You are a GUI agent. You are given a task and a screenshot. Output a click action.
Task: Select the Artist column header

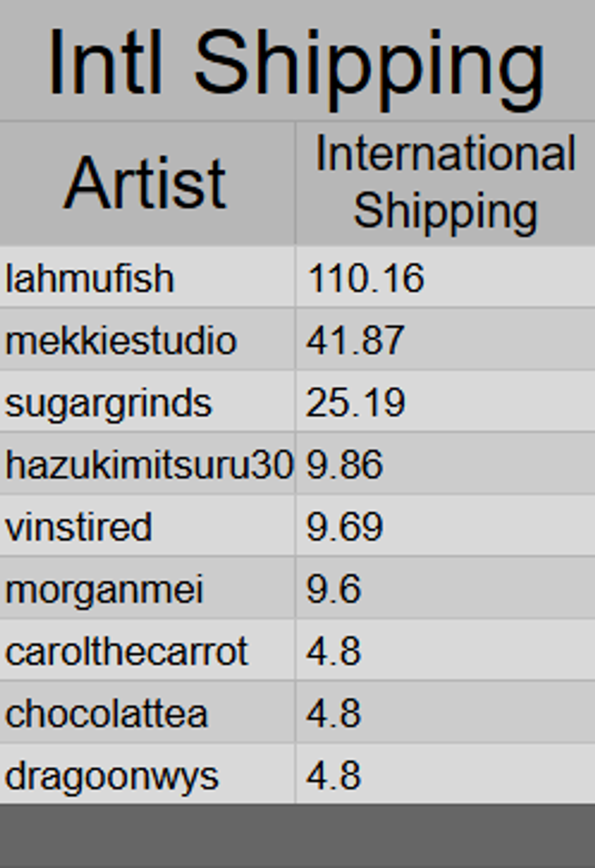146,183
